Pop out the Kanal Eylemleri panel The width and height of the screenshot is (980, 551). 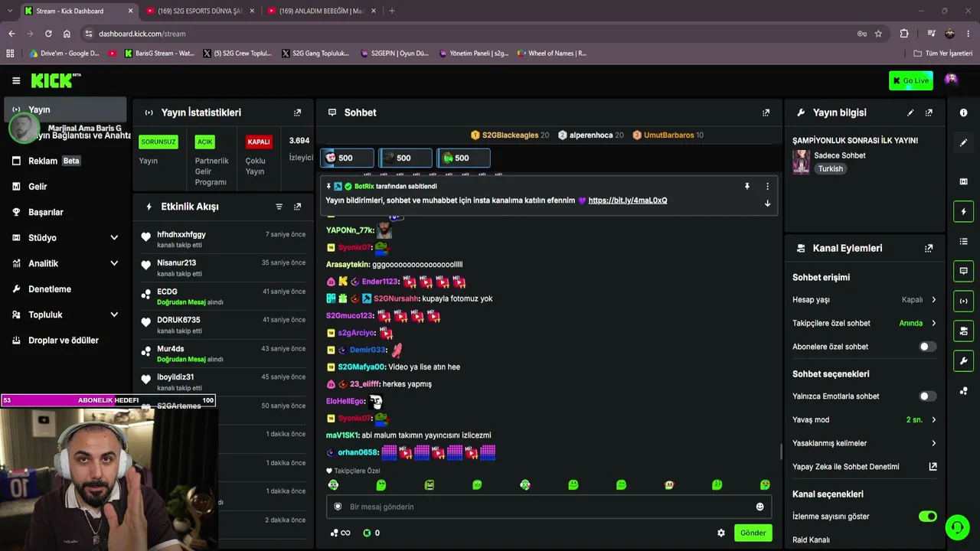pyautogui.click(x=929, y=248)
